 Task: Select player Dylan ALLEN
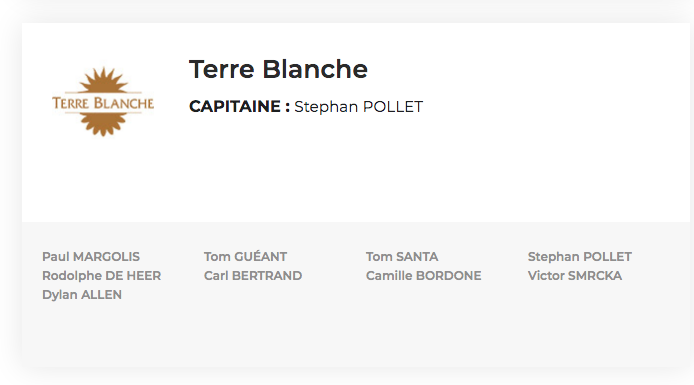point(82,295)
